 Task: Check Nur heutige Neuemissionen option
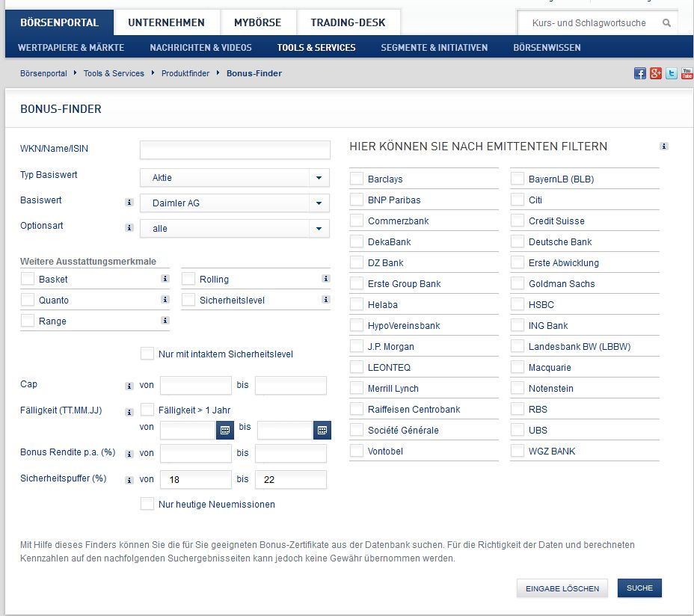pyautogui.click(x=147, y=504)
